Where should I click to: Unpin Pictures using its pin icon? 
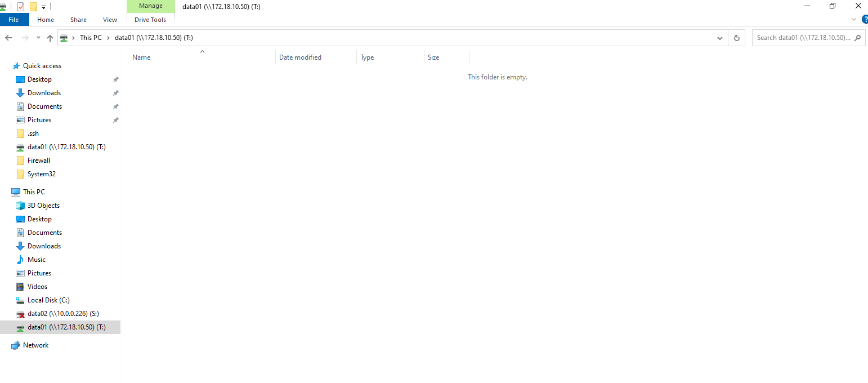point(115,120)
